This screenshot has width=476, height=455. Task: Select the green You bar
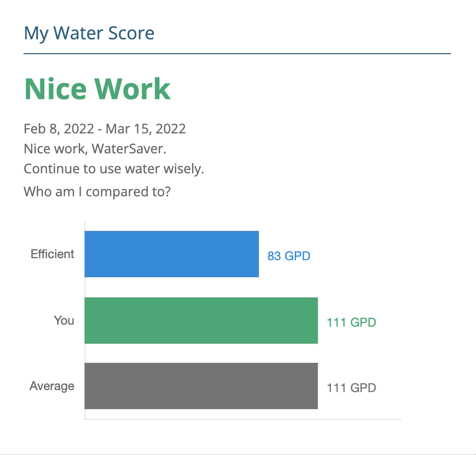[201, 321]
